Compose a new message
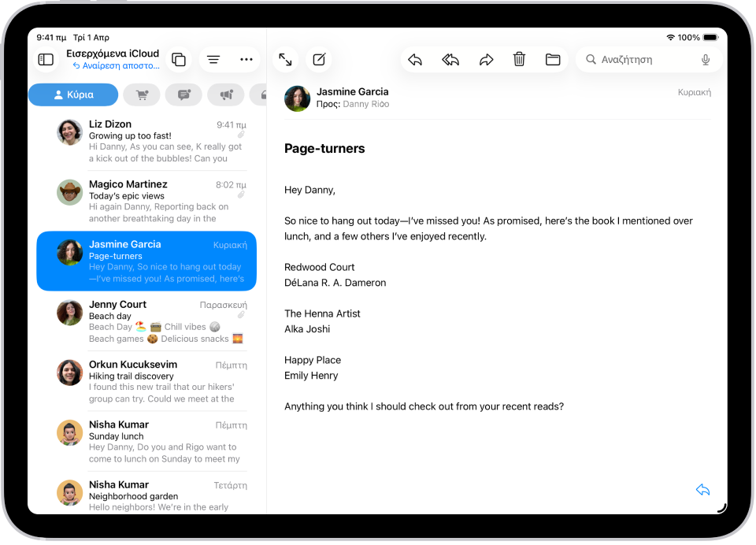Viewport: 756px width, 545px height. coord(319,60)
